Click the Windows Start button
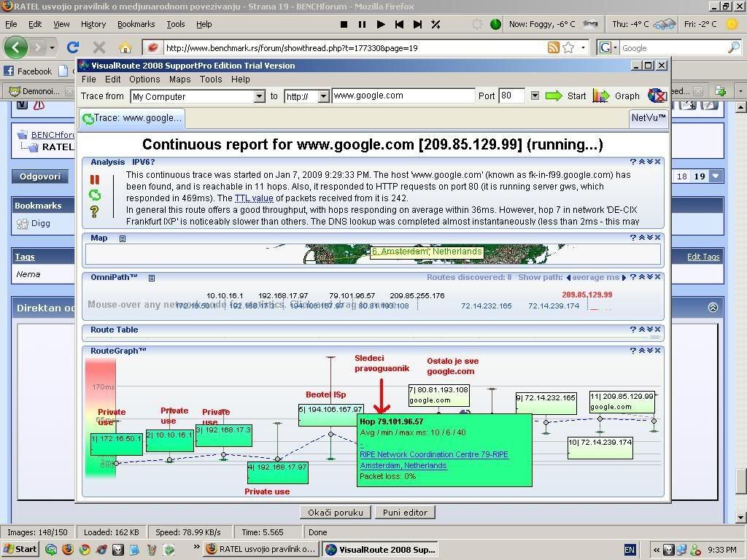Screen dimensions: 747x560 (20, 549)
